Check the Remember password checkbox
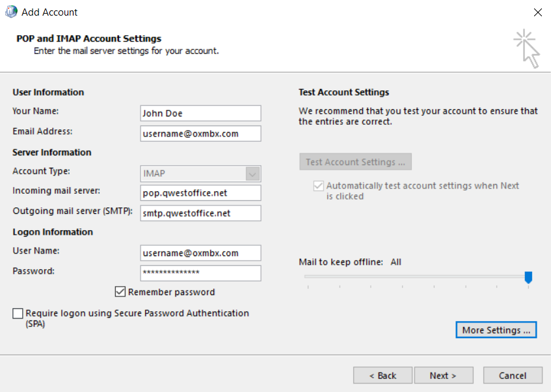551x392 pixels. coord(120,292)
